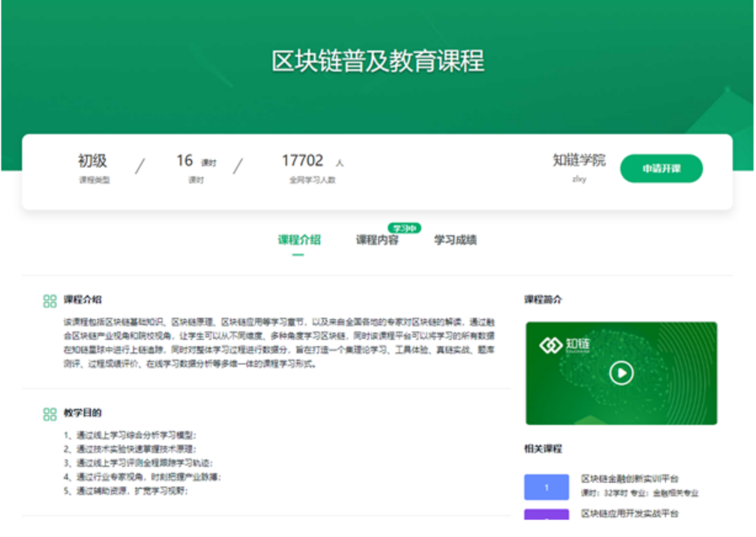756x537 pixels.
Task: Click the 17702 learner count
Action: pos(302,161)
